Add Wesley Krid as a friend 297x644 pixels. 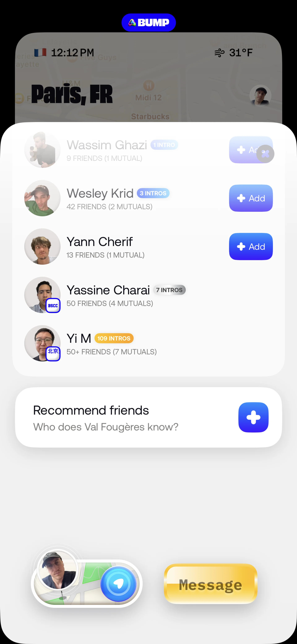(251, 198)
